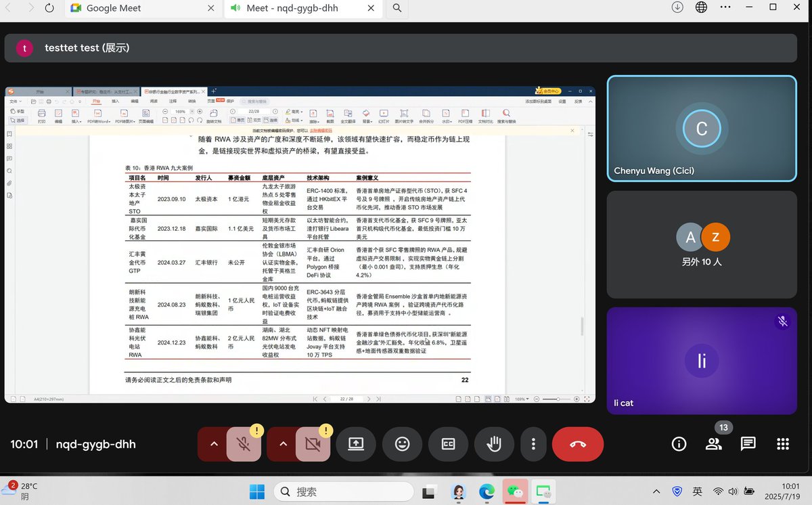Click 英 input method indicator in tray
Viewport: 812px width, 505px height.
[x=697, y=491]
